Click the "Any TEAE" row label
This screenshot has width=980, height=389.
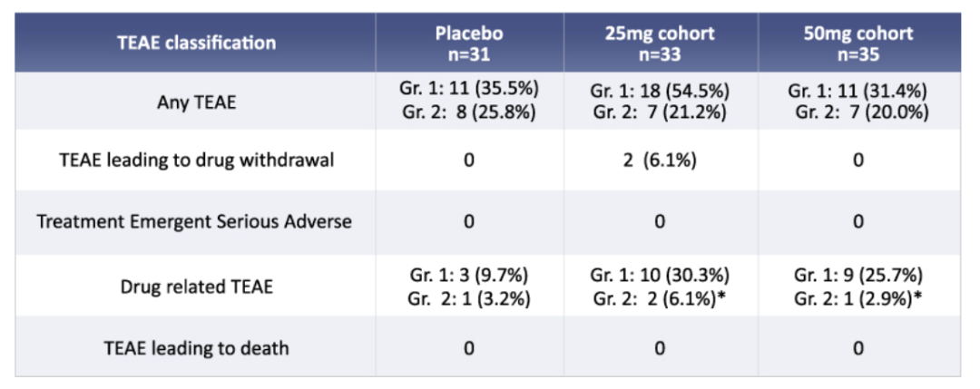click(196, 102)
